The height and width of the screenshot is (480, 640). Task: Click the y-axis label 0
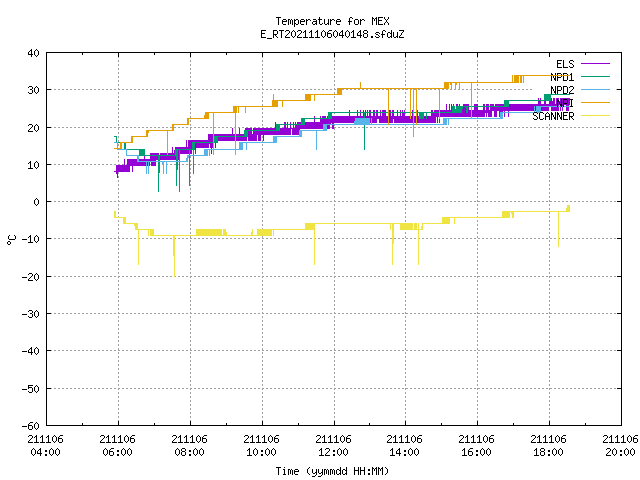[37, 202]
